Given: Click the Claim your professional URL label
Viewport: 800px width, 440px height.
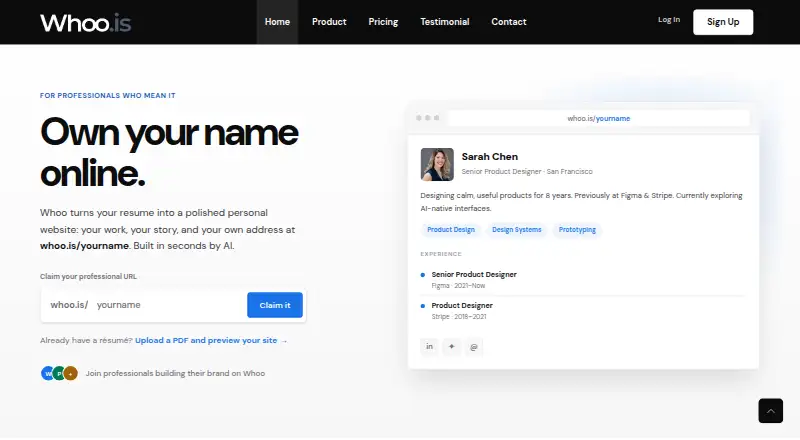Looking at the screenshot, I should tap(88, 276).
